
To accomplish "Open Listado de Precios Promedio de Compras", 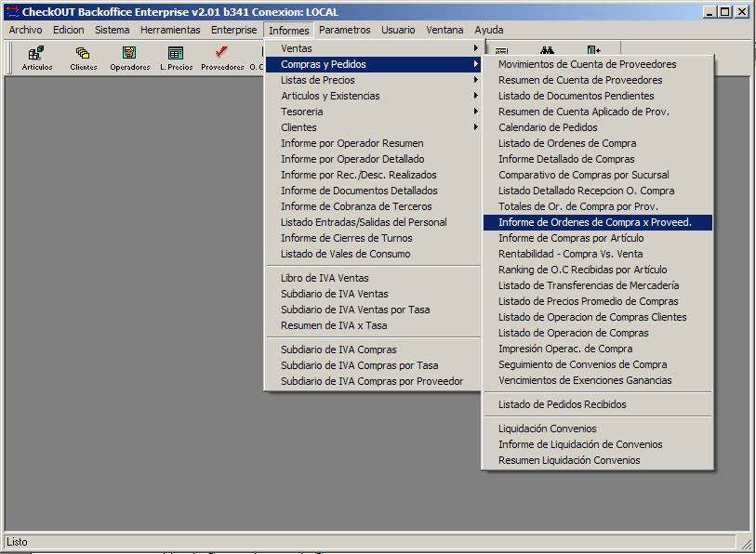I will 598,301.
